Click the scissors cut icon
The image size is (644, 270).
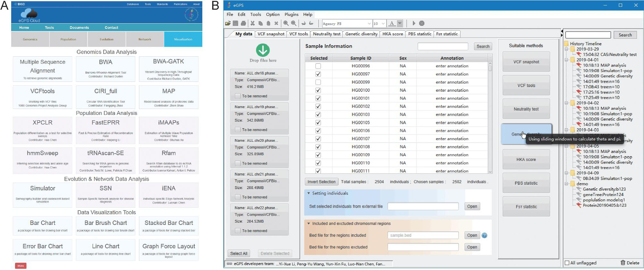[252, 23]
